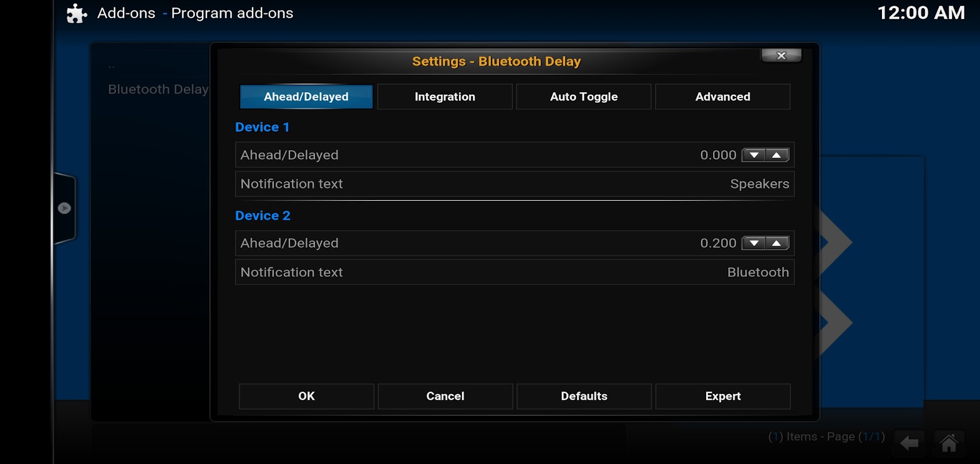Screen dimensions: 980x464
Task: Decrease Device 2 Ahead/Delayed value
Action: [x=754, y=244]
